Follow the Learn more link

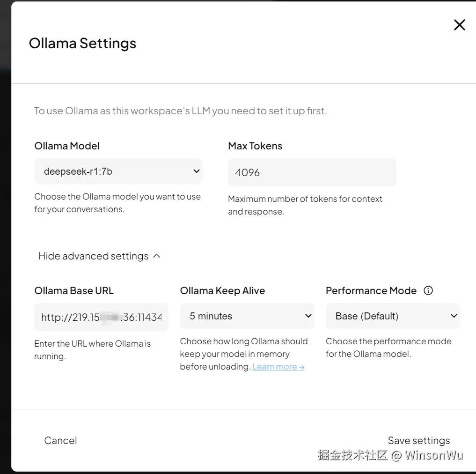click(x=278, y=367)
